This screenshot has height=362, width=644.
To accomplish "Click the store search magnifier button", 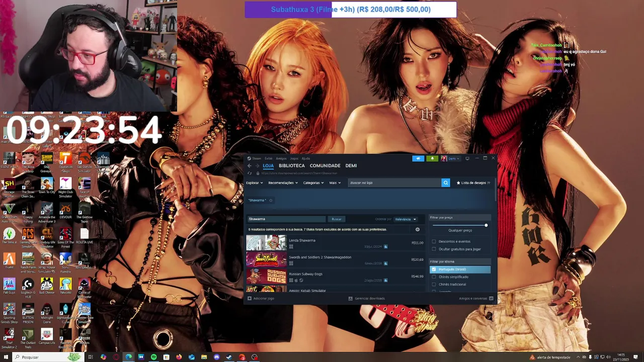I will point(445,183).
